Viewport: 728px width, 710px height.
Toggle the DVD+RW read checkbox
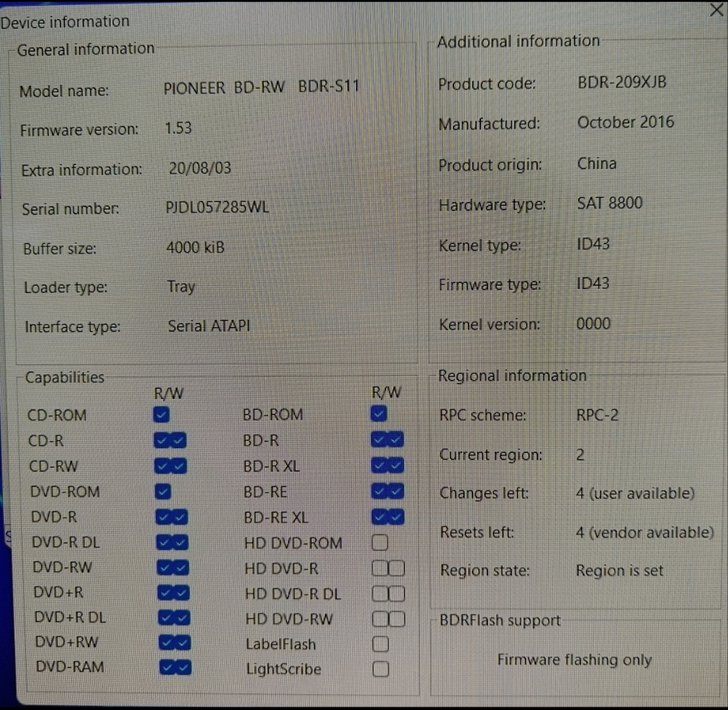(x=166, y=642)
